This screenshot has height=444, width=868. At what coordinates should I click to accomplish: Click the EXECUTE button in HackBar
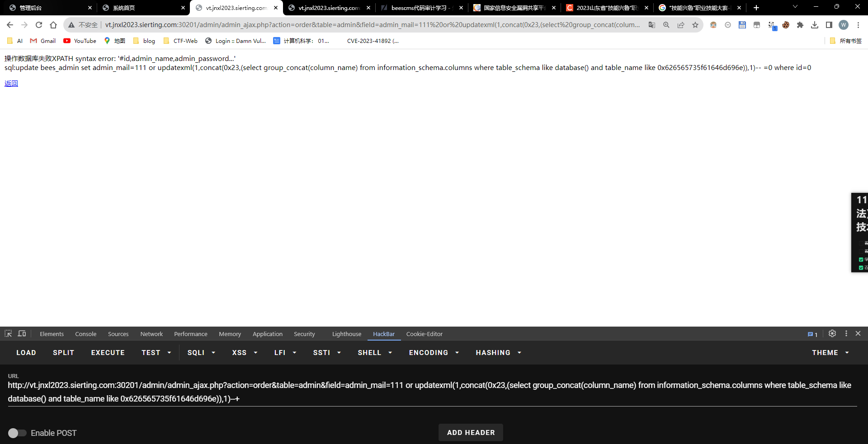pyautogui.click(x=108, y=353)
